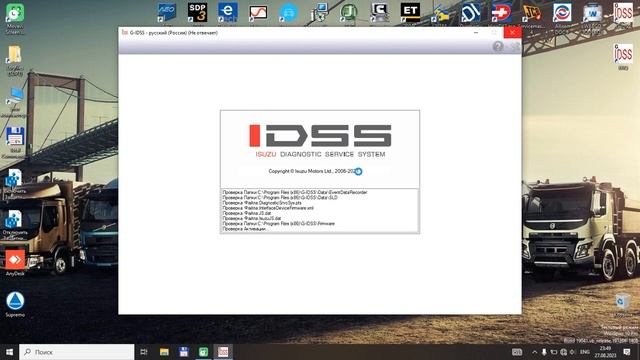Click the IDSS icon in the window title bar
Image resolution: width=640 pixels, height=360 pixels.
[124, 32]
